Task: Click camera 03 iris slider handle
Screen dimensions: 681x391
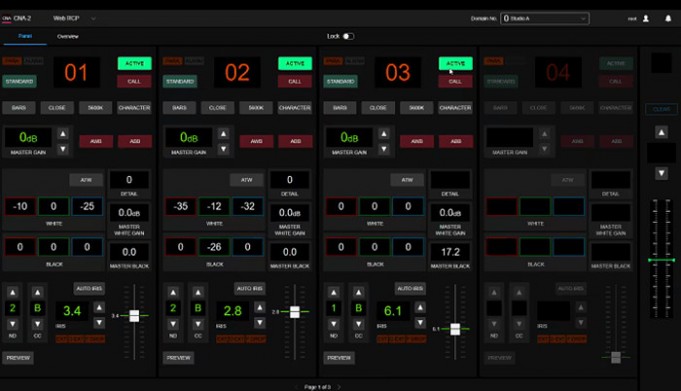Action: (x=455, y=329)
